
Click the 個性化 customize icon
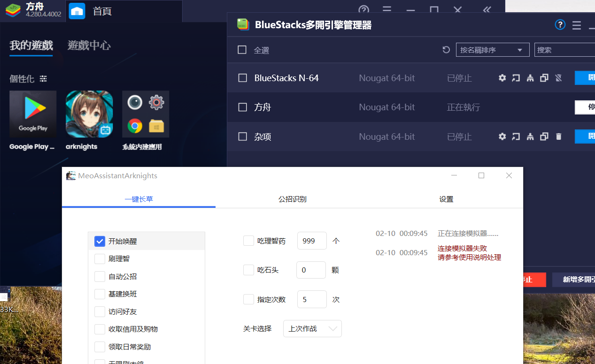pyautogui.click(x=43, y=78)
